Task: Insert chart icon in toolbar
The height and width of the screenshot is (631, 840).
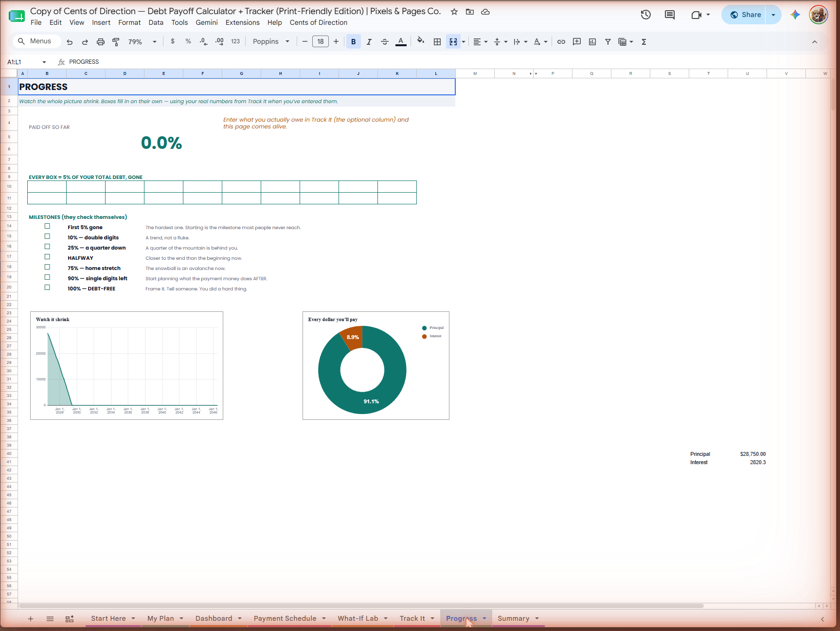Action: tap(592, 42)
